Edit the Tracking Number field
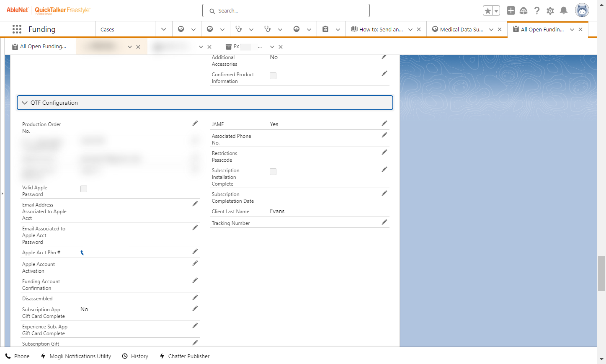 point(384,222)
